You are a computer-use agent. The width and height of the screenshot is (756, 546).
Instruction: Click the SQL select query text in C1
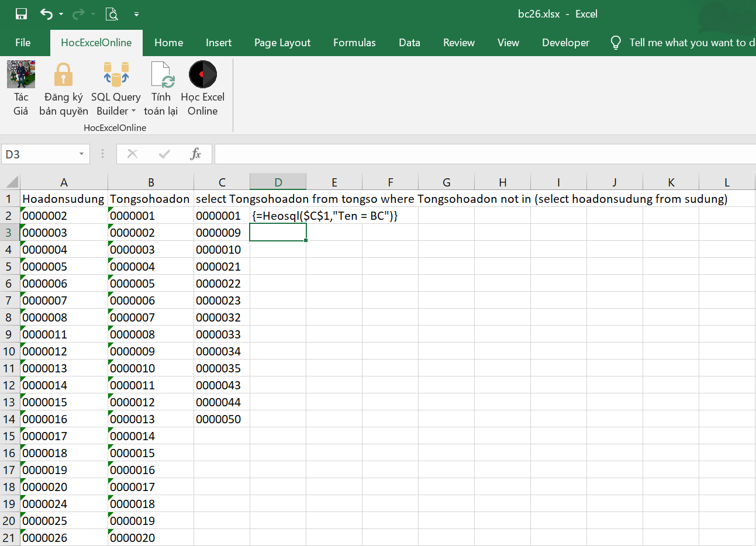pyautogui.click(x=462, y=199)
